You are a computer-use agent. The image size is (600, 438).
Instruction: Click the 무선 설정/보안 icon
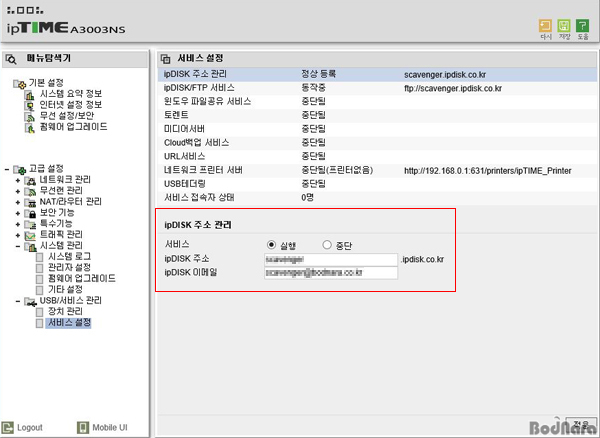[x=29, y=117]
